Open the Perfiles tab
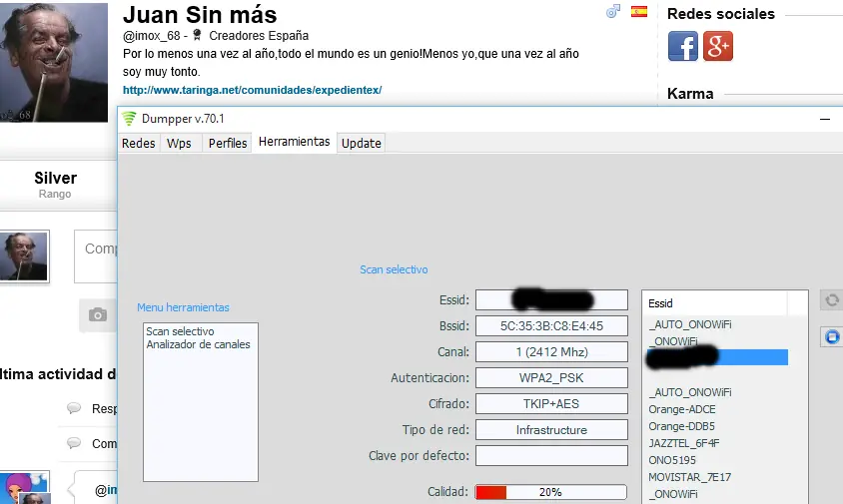Image resolution: width=843 pixels, height=504 pixels. click(228, 144)
